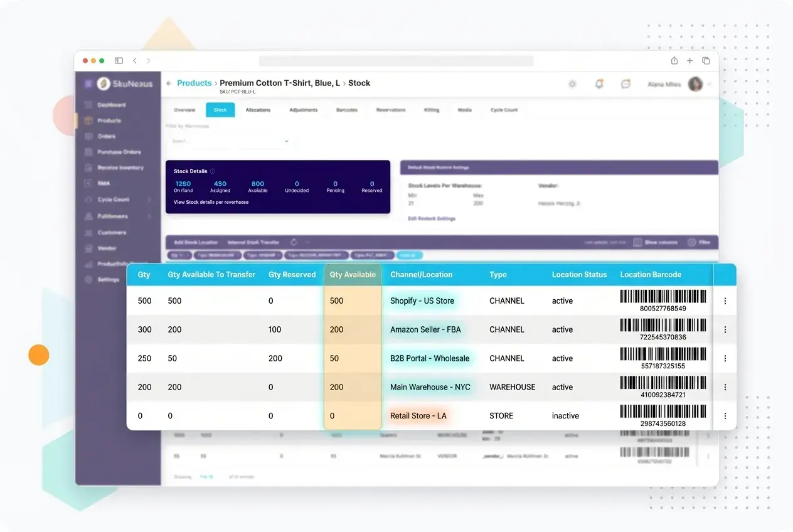793x532 pixels.
Task: Click the refresh icon in the stock toolbar
Action: [294, 242]
